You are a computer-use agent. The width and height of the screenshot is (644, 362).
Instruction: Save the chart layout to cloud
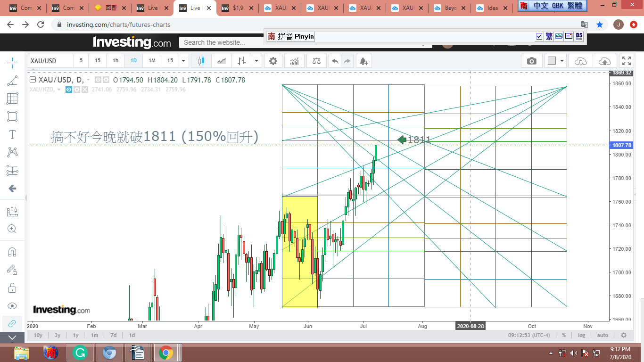click(x=604, y=61)
